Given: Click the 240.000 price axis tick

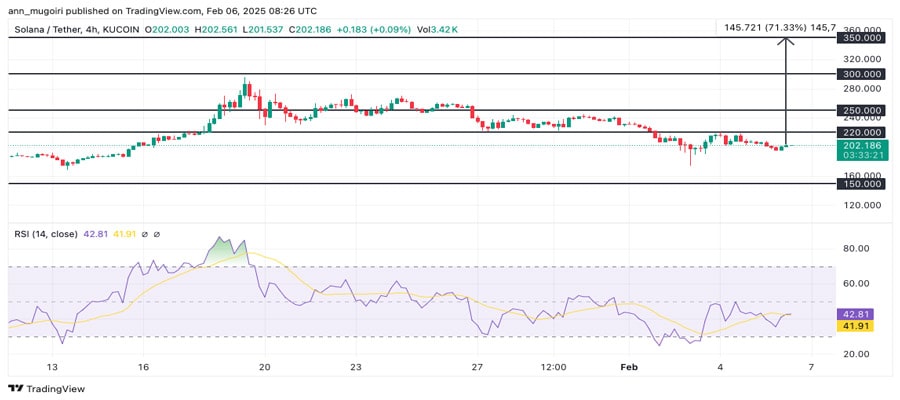Looking at the screenshot, I should (862, 118).
